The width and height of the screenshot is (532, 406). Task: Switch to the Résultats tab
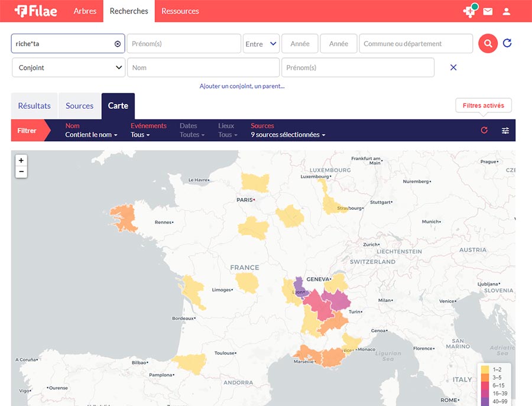point(34,106)
